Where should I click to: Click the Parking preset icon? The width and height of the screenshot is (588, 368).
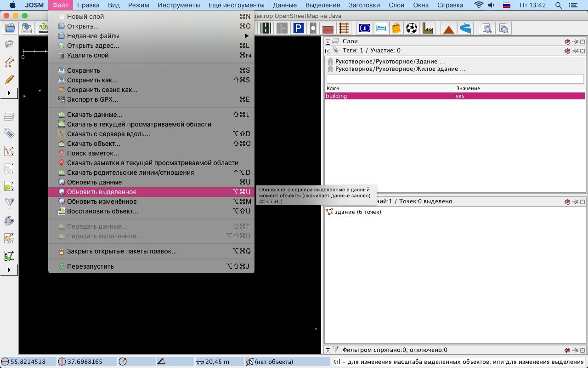298,29
